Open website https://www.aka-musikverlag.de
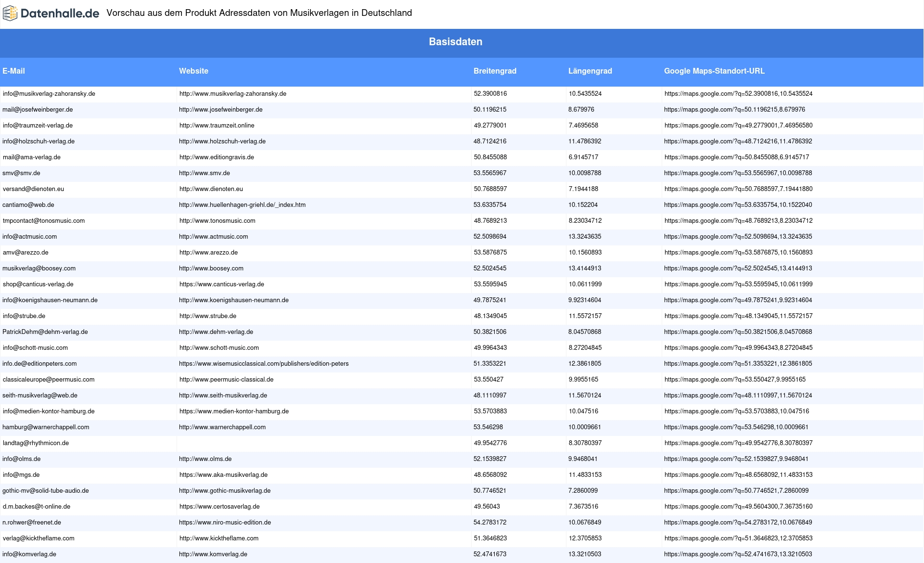The width and height of the screenshot is (924, 563). [x=223, y=475]
